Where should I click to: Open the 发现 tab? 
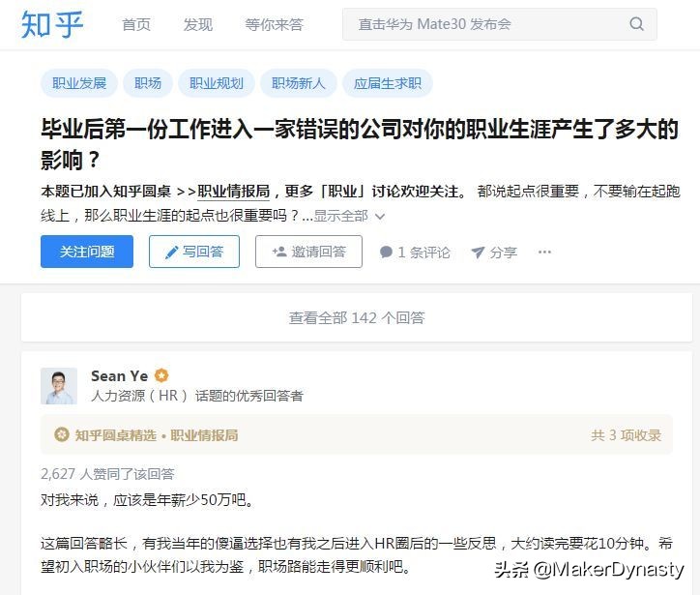(198, 24)
